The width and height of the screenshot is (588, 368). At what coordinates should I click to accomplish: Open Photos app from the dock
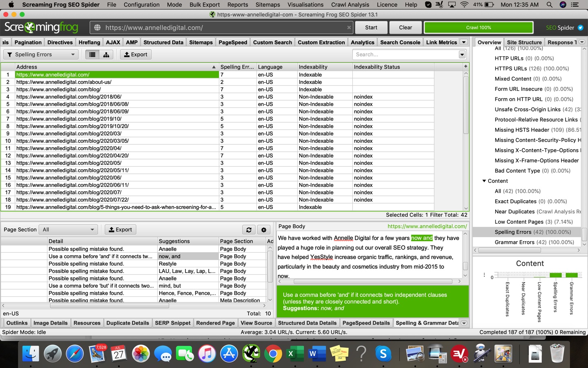click(x=141, y=354)
